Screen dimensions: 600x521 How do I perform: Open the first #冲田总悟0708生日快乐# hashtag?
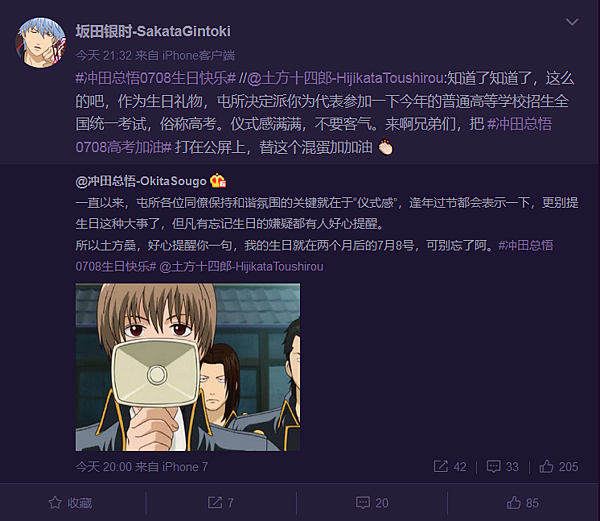point(156,78)
